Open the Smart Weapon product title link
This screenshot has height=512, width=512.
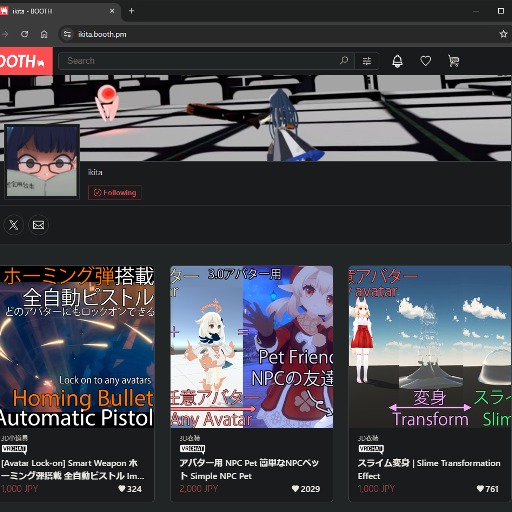point(72,469)
